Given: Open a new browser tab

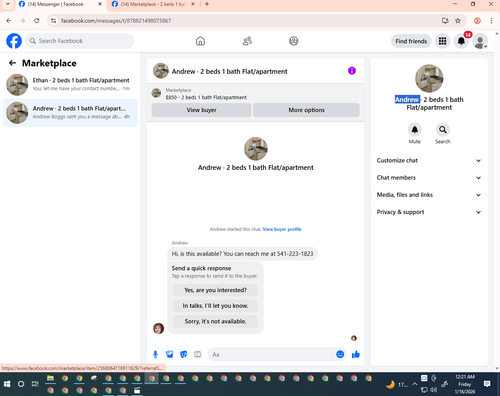Looking at the screenshot, I should [x=207, y=4].
